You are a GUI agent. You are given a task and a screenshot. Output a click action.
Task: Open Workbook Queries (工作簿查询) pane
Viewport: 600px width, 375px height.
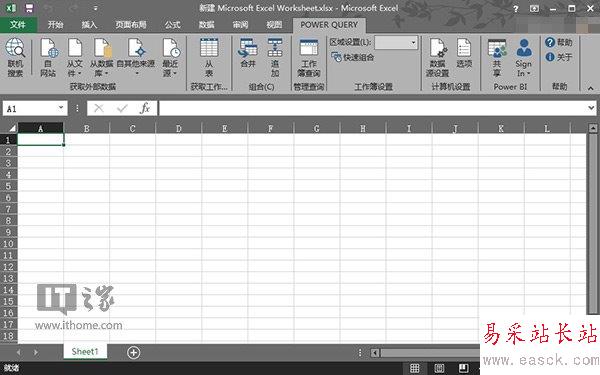309,57
